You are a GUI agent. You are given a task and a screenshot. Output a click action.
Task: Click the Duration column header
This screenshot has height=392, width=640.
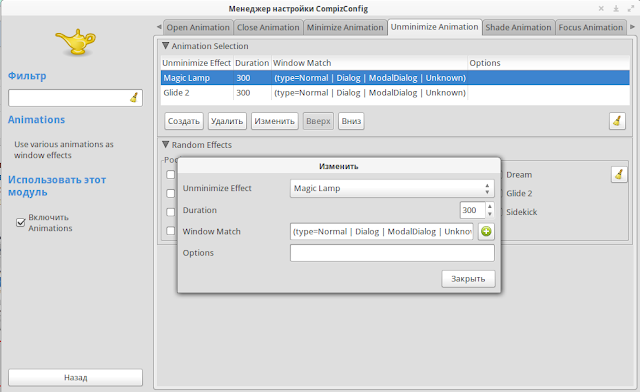tap(252, 63)
